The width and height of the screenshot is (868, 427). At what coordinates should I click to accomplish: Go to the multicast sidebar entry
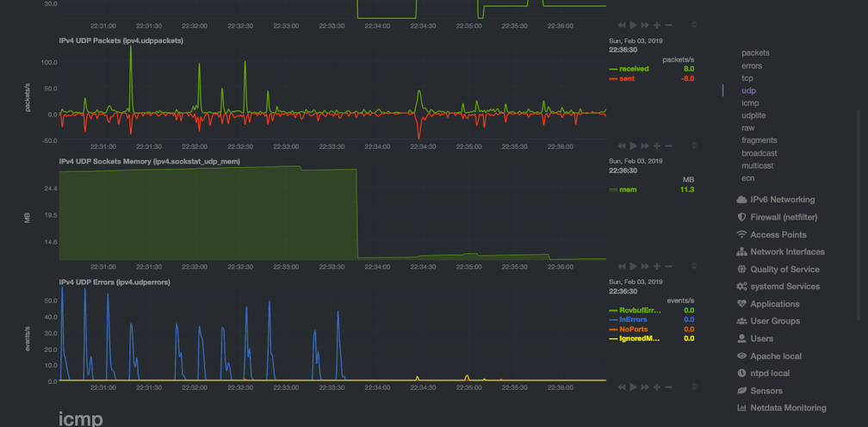[758, 166]
